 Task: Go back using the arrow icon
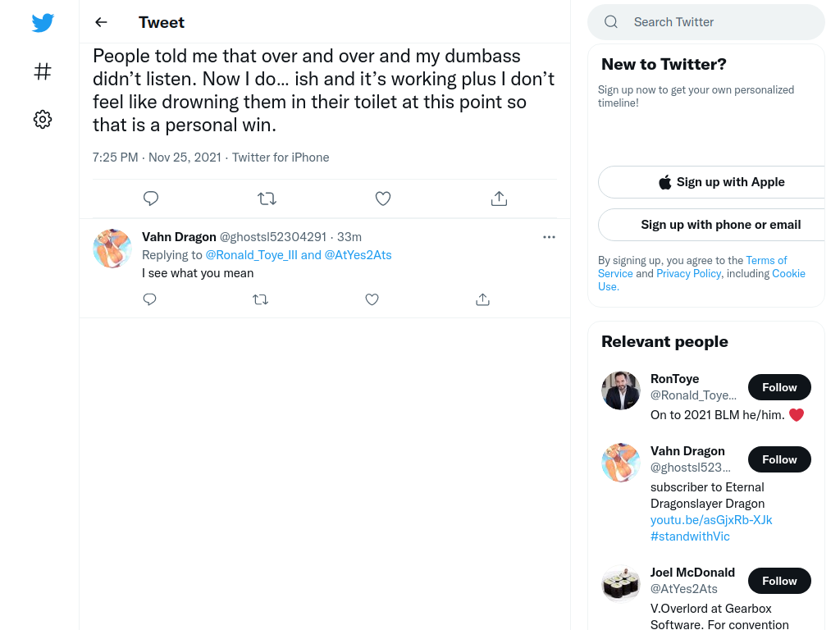coord(101,22)
